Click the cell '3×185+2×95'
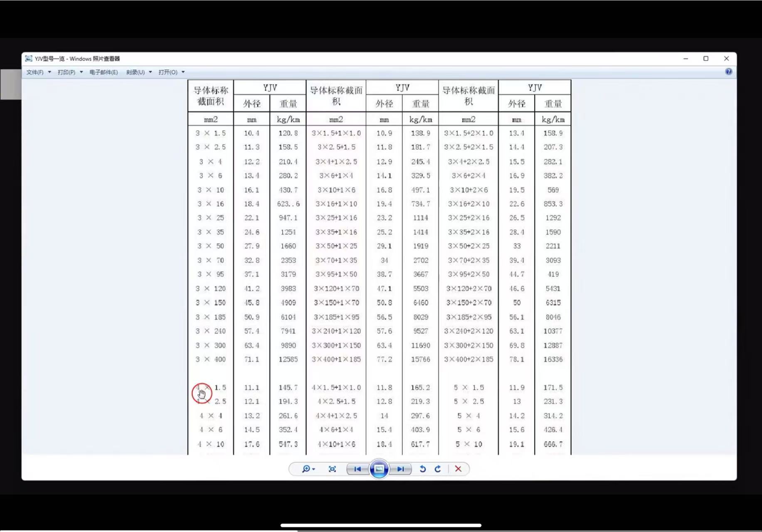This screenshot has height=532, width=762. [469, 317]
